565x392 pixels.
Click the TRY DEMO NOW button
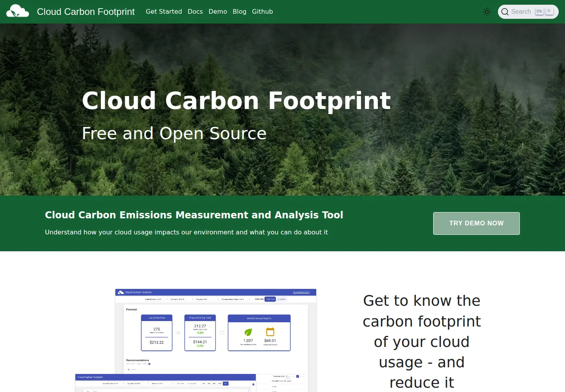[476, 223]
